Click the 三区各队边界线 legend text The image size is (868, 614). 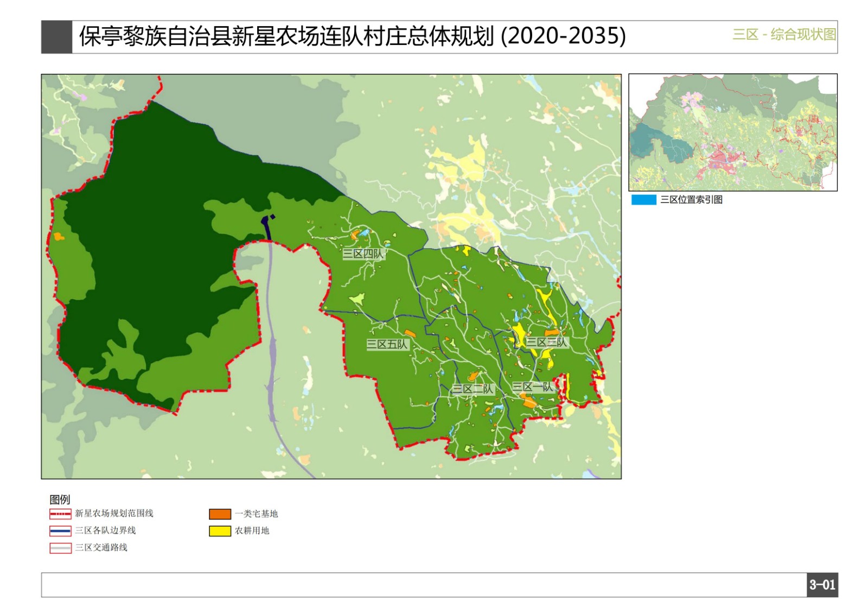click(x=106, y=530)
